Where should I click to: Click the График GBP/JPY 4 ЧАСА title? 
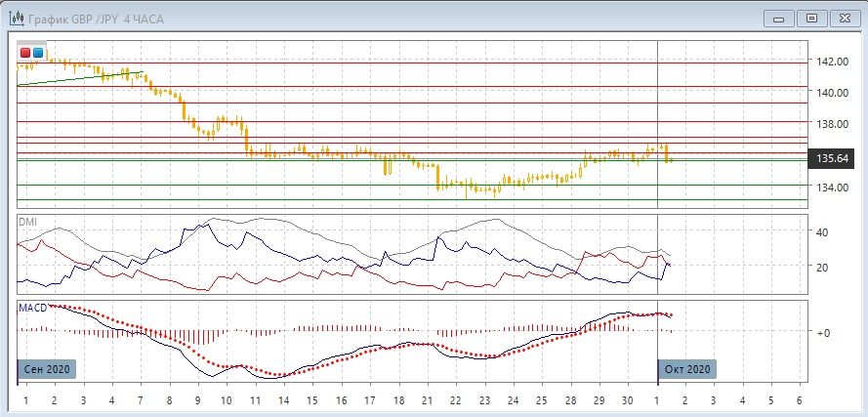click(x=96, y=19)
